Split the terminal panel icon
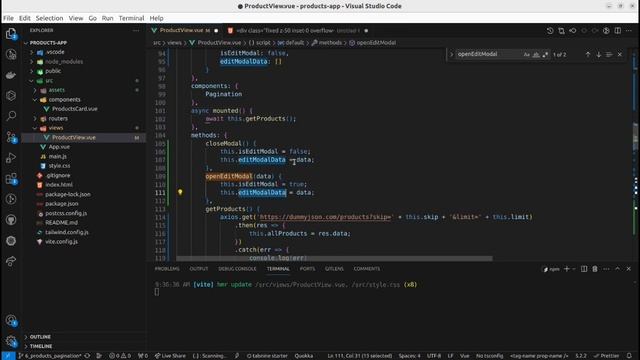The width and height of the screenshot is (640, 360). pyautogui.click(x=584, y=269)
